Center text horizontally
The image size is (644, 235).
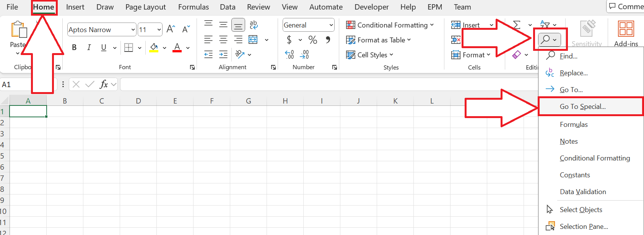(223, 39)
